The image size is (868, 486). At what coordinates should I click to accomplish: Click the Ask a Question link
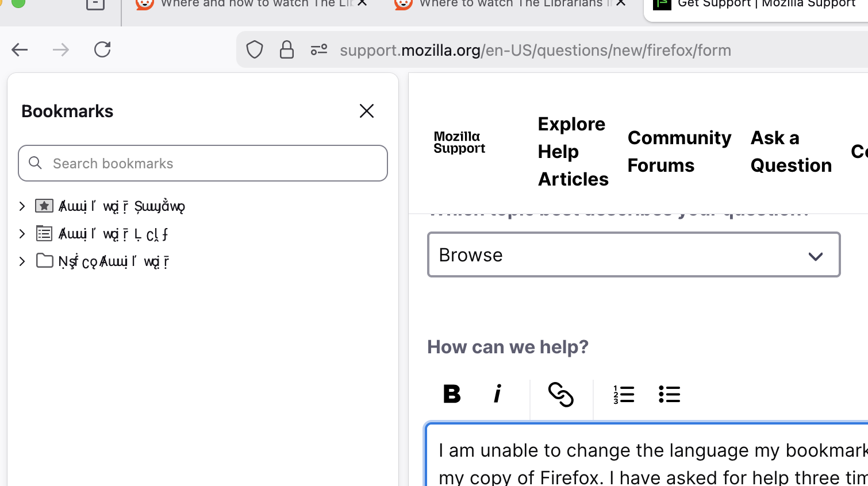click(x=791, y=152)
